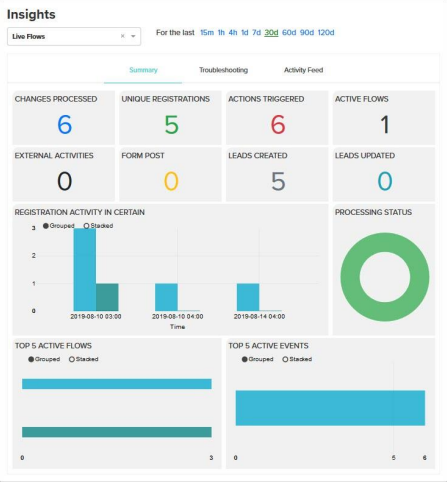
Task: Clear the Live Flows selection with x icon
Action: 123,36
